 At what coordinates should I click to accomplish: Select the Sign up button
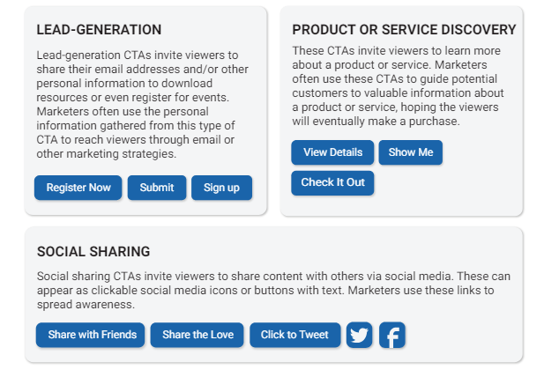pos(221,188)
